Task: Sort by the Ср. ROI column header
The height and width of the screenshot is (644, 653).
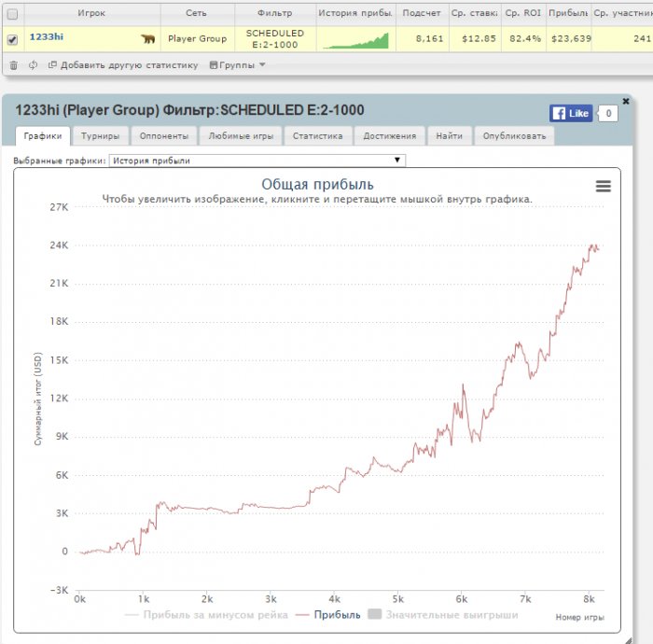Action: click(523, 13)
